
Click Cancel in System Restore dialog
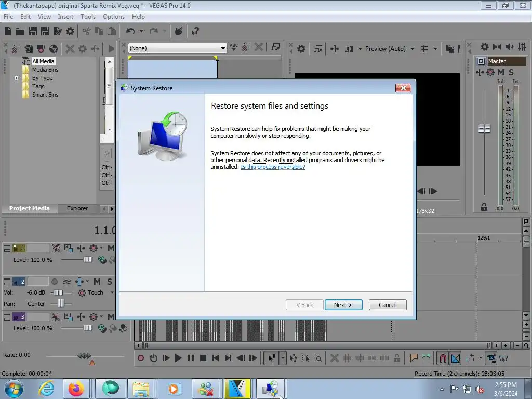point(388,304)
